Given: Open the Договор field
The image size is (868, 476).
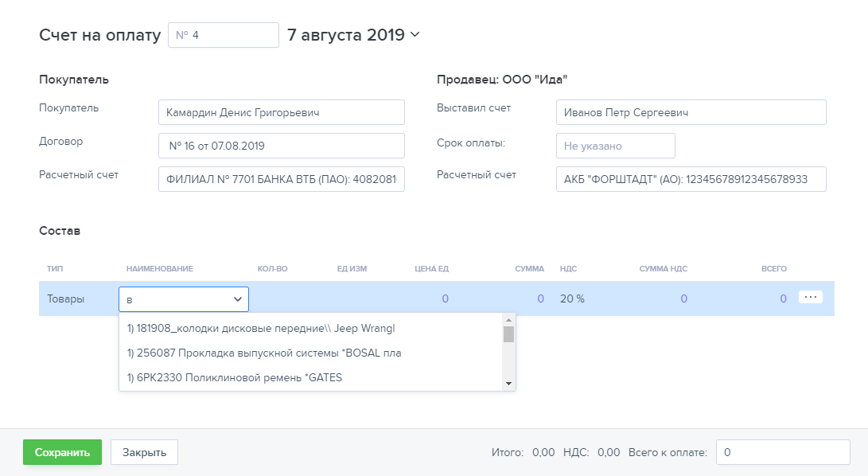Looking at the screenshot, I should 281,146.
